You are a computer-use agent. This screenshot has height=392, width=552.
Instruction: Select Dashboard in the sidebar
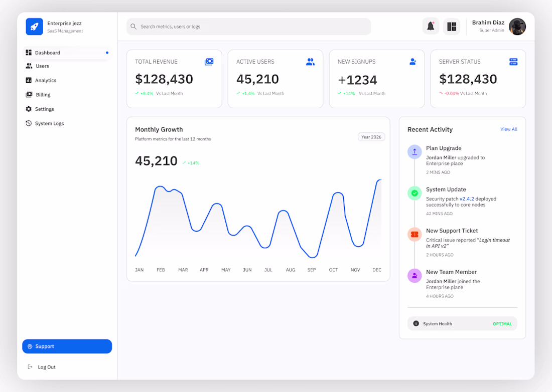[67, 53]
